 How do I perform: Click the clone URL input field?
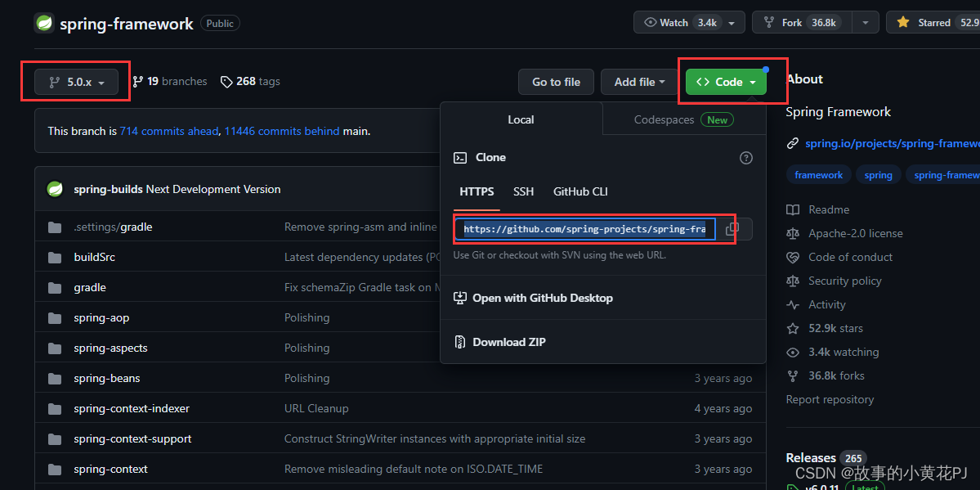(x=585, y=230)
